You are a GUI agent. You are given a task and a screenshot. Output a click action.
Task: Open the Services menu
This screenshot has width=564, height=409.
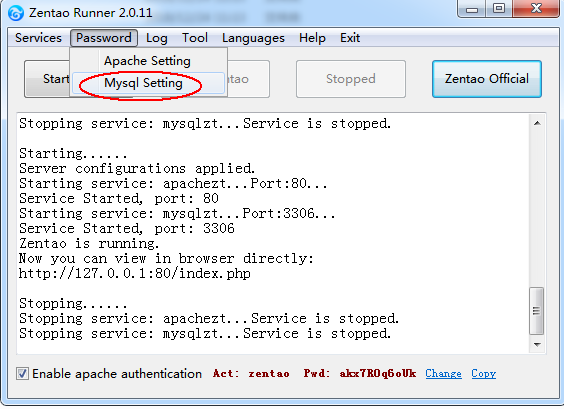click(x=38, y=38)
